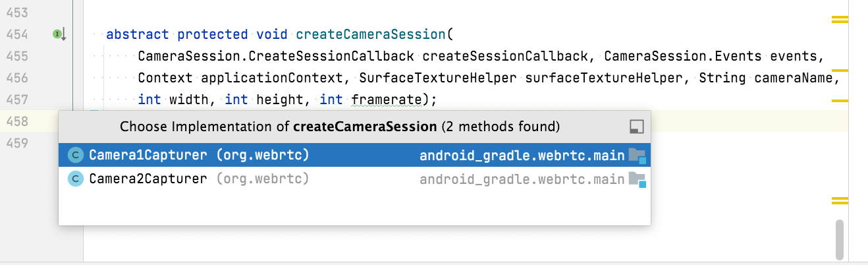The image size is (868, 265).
Task: Jump to warning marker beside line 456
Action: (x=840, y=69)
